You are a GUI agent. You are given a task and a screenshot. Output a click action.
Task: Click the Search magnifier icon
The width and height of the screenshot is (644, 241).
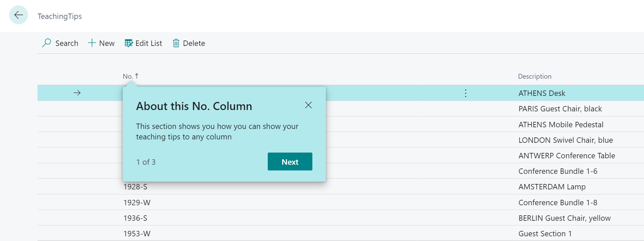click(46, 43)
